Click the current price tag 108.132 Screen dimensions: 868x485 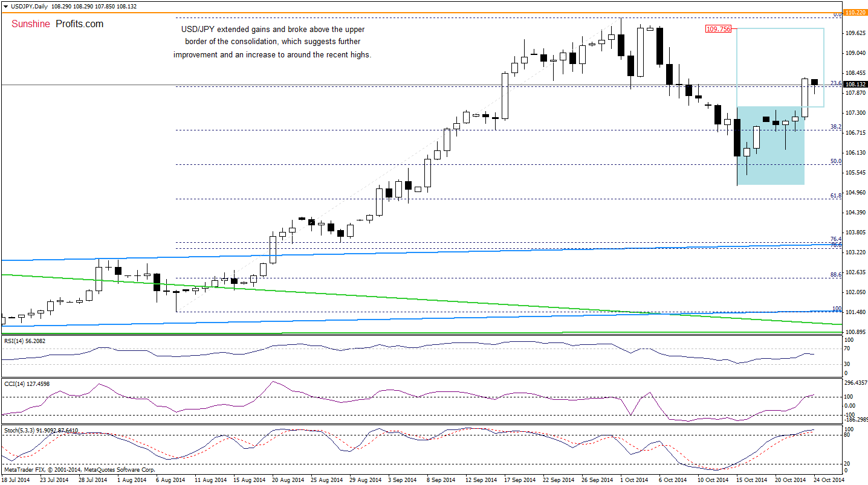(x=855, y=85)
